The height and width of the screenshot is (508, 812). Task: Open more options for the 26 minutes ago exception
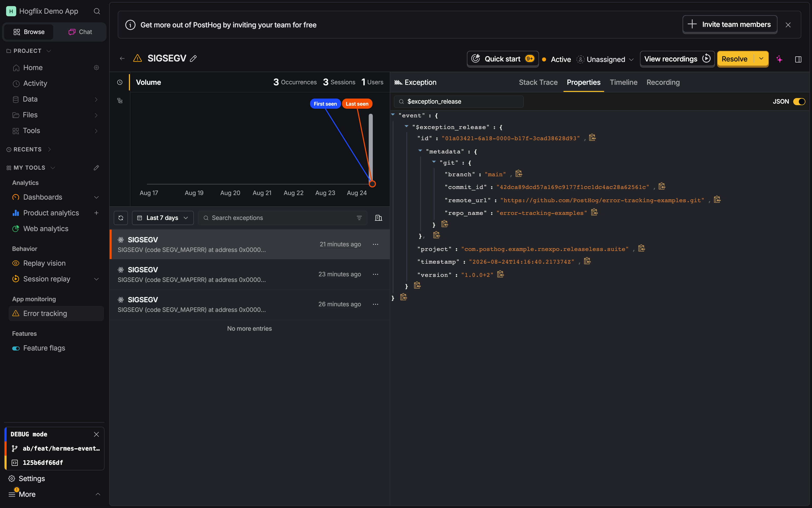point(376,304)
